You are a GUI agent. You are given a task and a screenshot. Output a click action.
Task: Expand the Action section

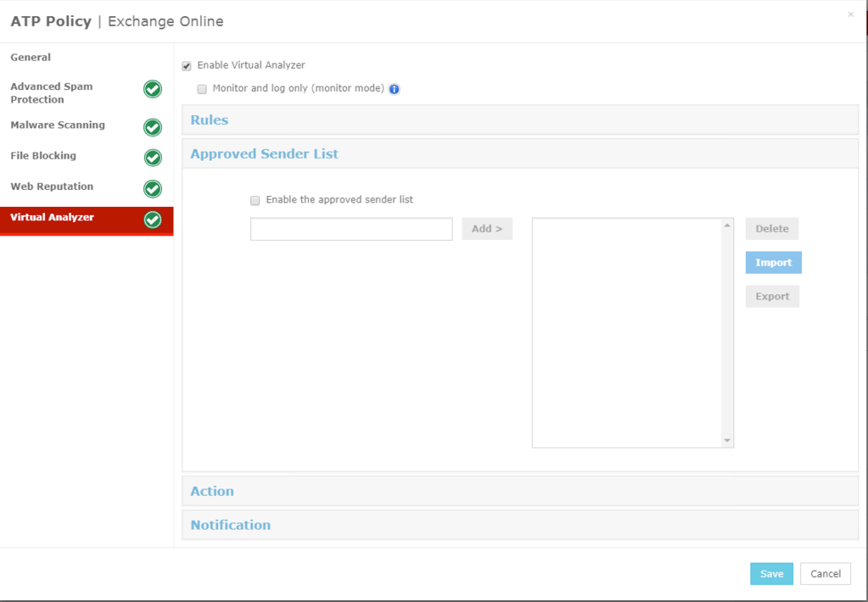(x=520, y=491)
